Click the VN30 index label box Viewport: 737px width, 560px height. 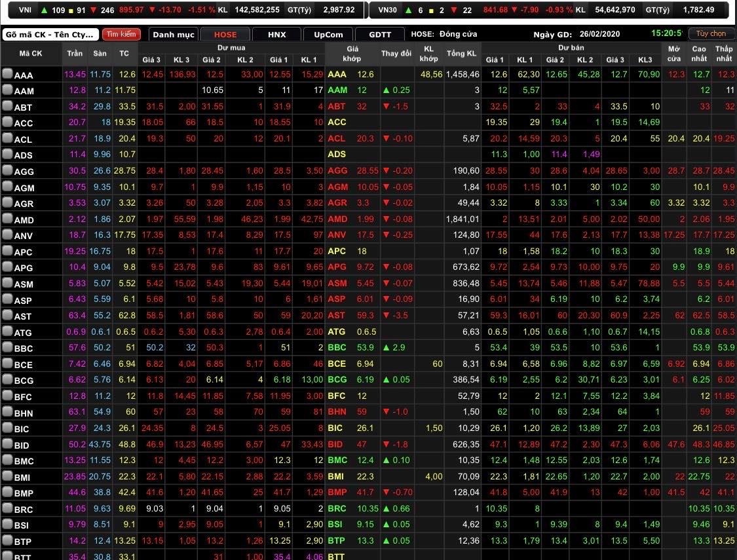[387, 10]
